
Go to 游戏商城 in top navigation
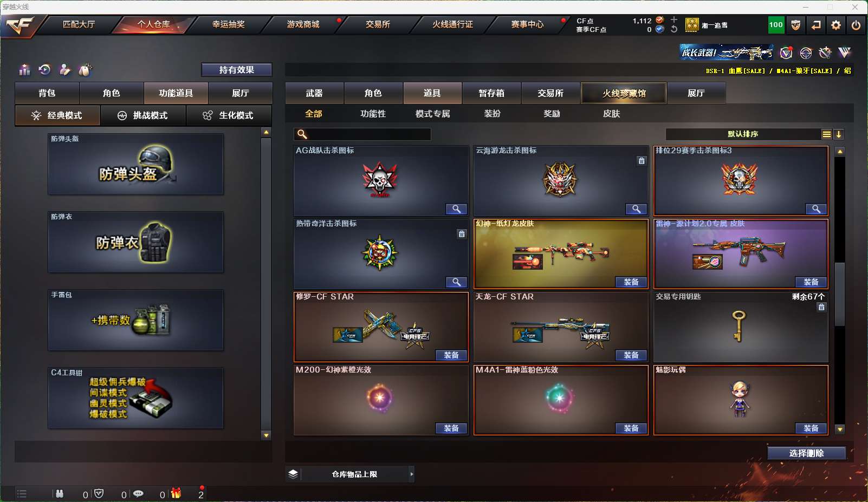303,24
